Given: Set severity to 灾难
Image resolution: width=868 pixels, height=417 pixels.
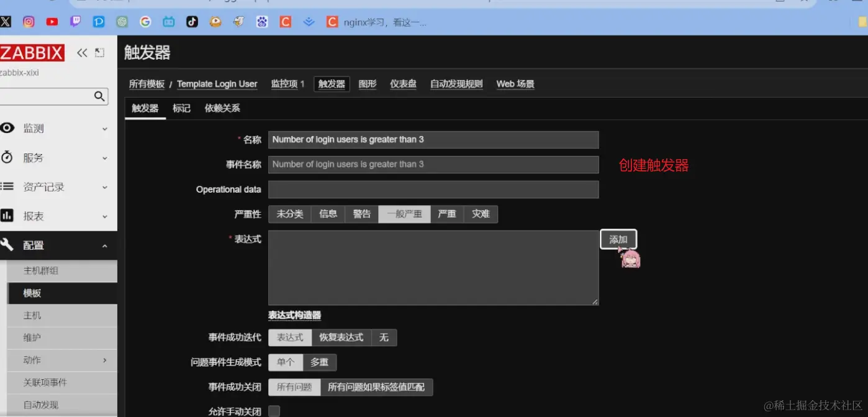Looking at the screenshot, I should pos(481,214).
